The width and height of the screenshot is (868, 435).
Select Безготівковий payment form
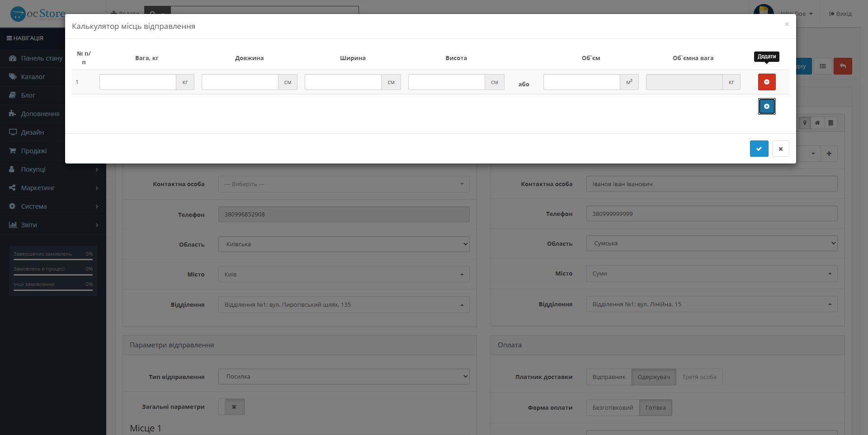613,408
